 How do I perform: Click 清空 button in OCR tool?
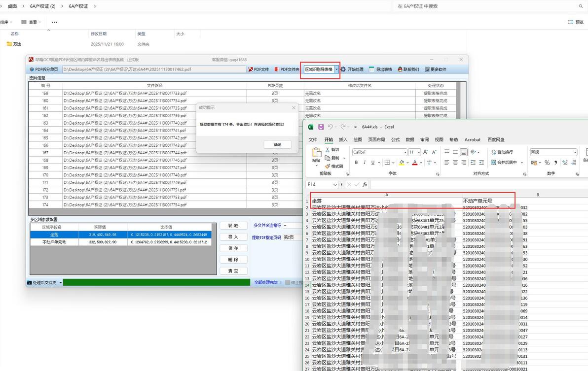(233, 270)
